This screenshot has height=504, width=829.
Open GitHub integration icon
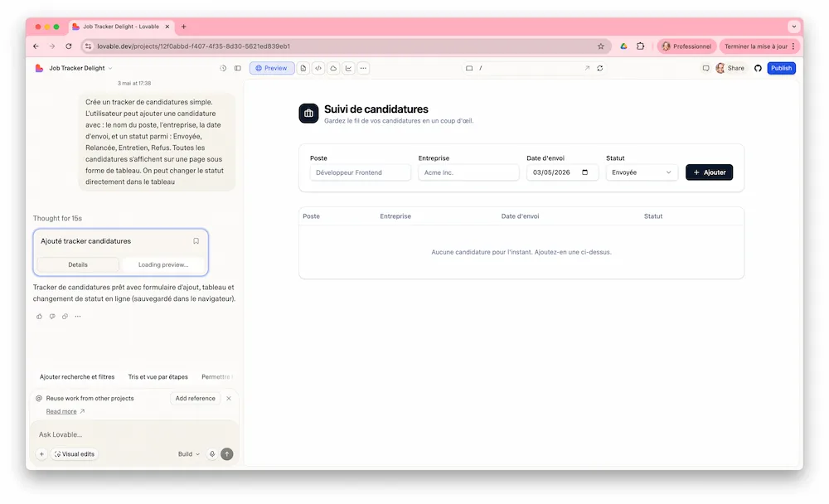point(758,68)
